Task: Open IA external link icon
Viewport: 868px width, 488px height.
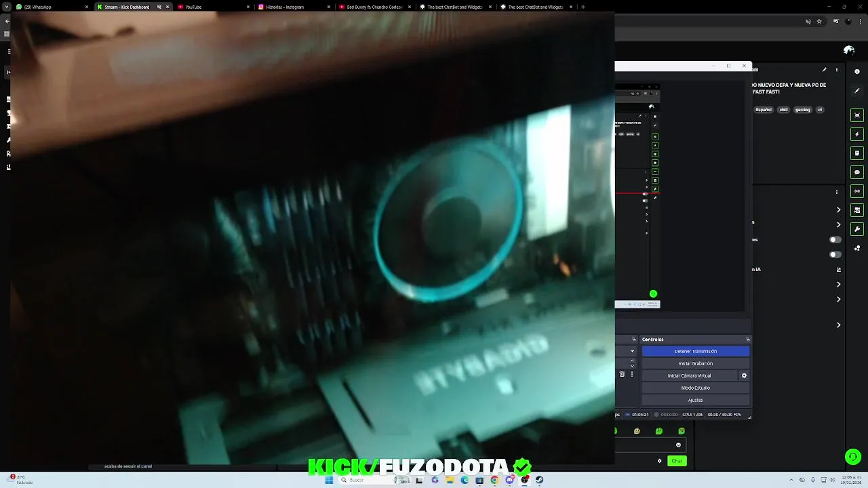Action: [x=839, y=269]
